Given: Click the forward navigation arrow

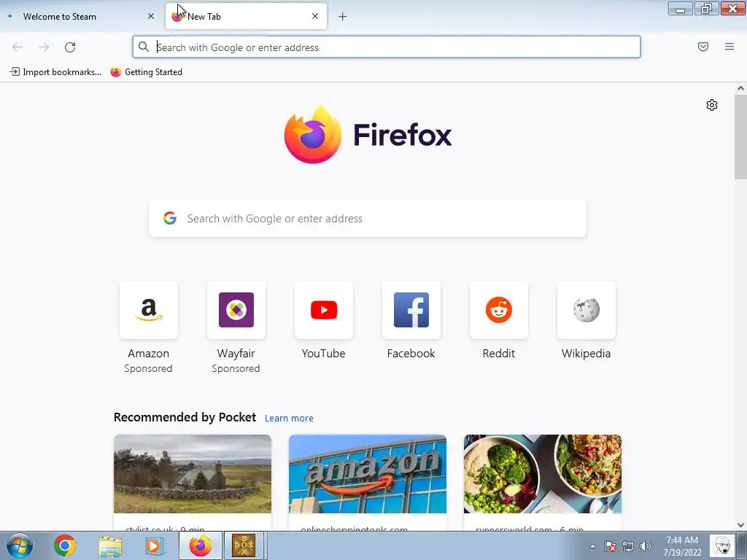Looking at the screenshot, I should click(x=44, y=47).
